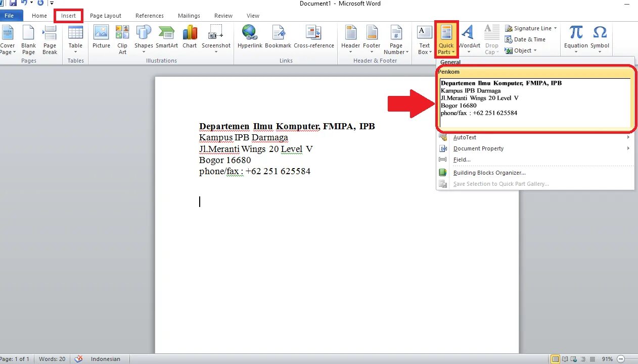Zoom out with the minus button

[x=622, y=359]
